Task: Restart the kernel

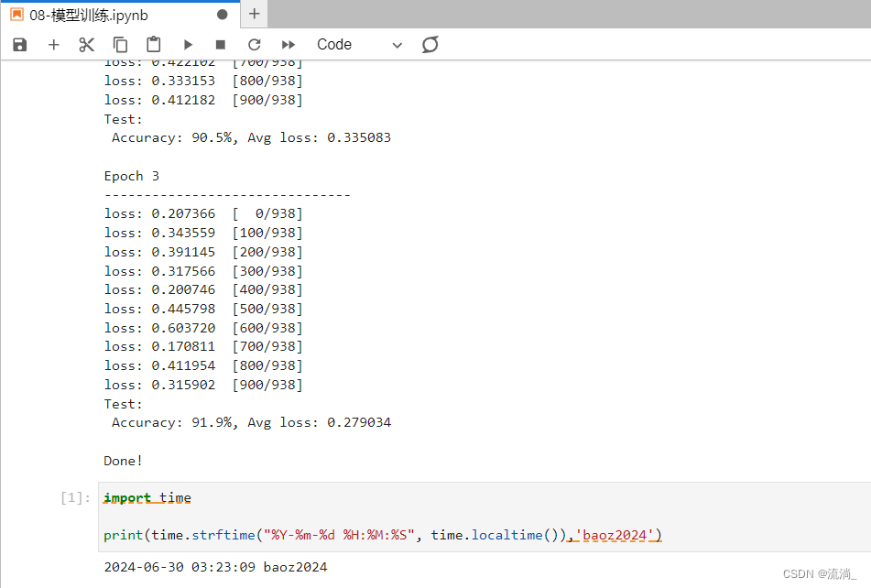Action: pos(255,44)
